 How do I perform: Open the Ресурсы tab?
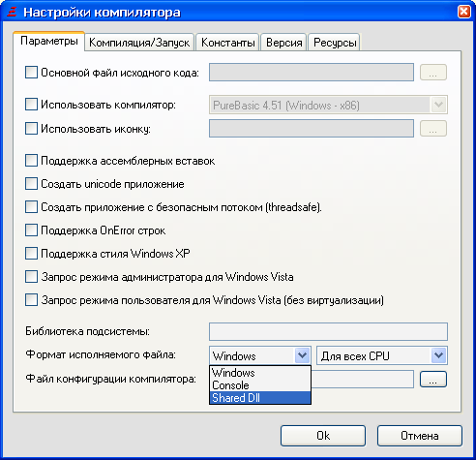pyautogui.click(x=335, y=43)
